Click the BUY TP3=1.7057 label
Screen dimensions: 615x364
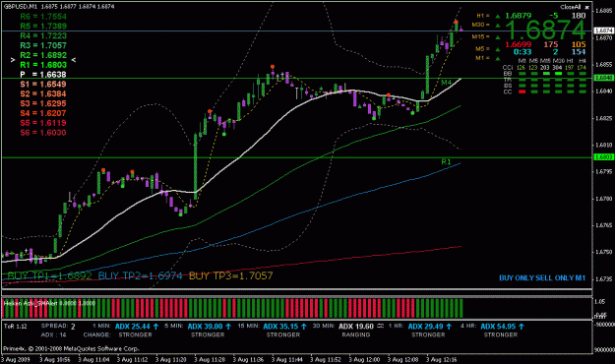[x=230, y=275]
